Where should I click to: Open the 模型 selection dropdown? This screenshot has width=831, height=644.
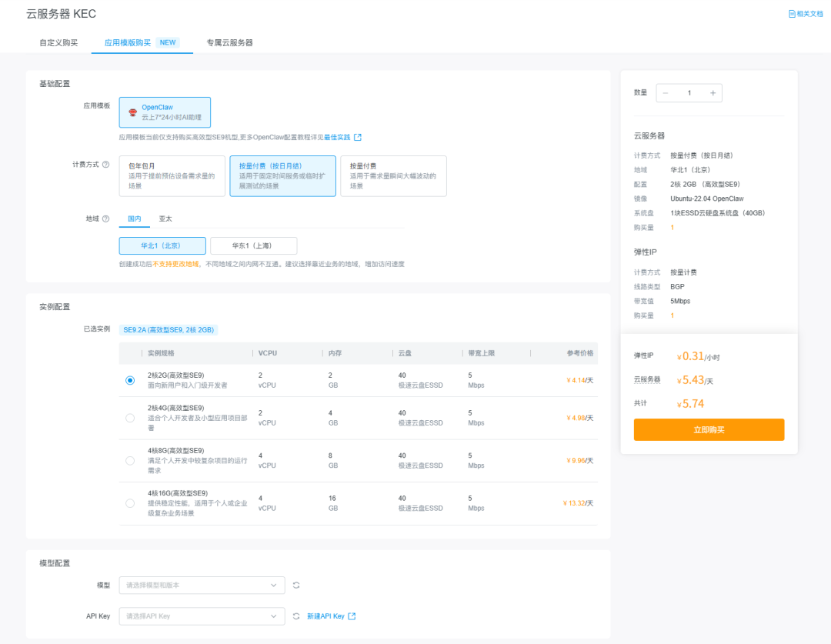coord(202,586)
